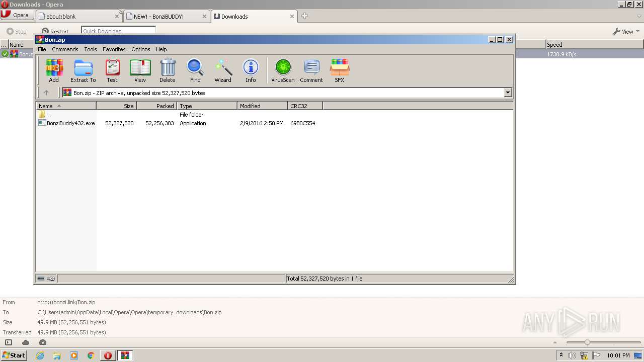Go up one folder level arrow
The image size is (644, 362).
[46, 93]
